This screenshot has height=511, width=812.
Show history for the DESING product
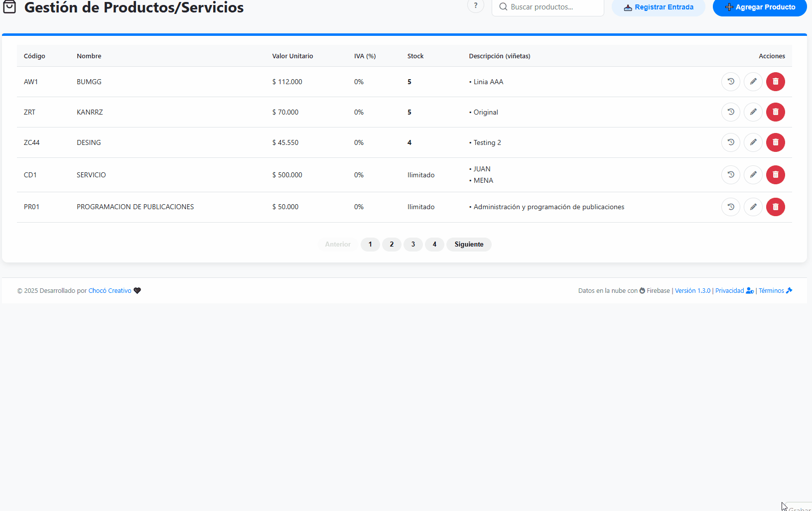(730, 142)
